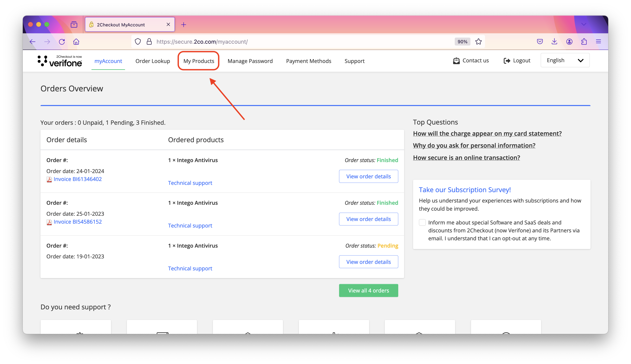Open a new browser tab
Screen dimensions: 631x364
point(184,25)
